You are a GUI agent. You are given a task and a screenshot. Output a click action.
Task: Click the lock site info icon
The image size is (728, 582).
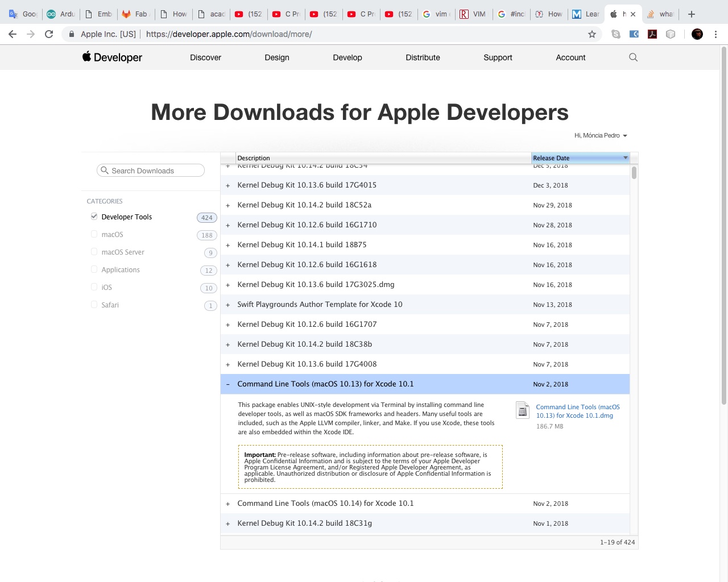click(72, 34)
